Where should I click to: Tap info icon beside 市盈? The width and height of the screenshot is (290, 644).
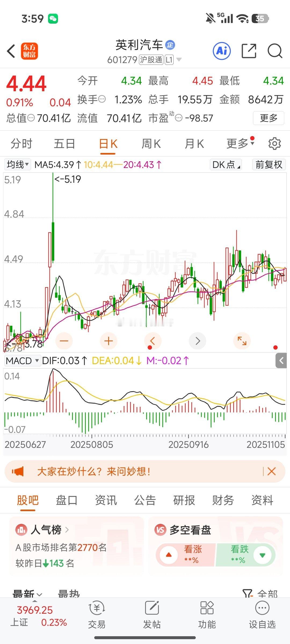(x=179, y=118)
